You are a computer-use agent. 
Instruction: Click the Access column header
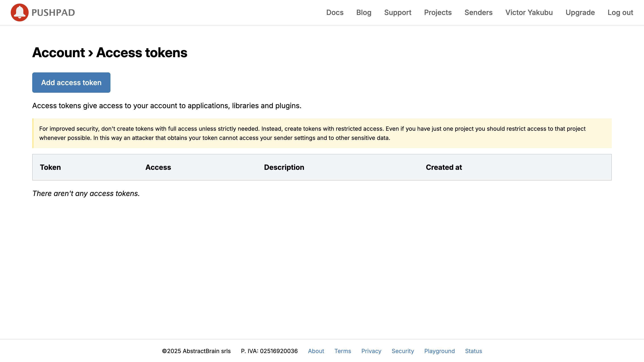click(158, 167)
